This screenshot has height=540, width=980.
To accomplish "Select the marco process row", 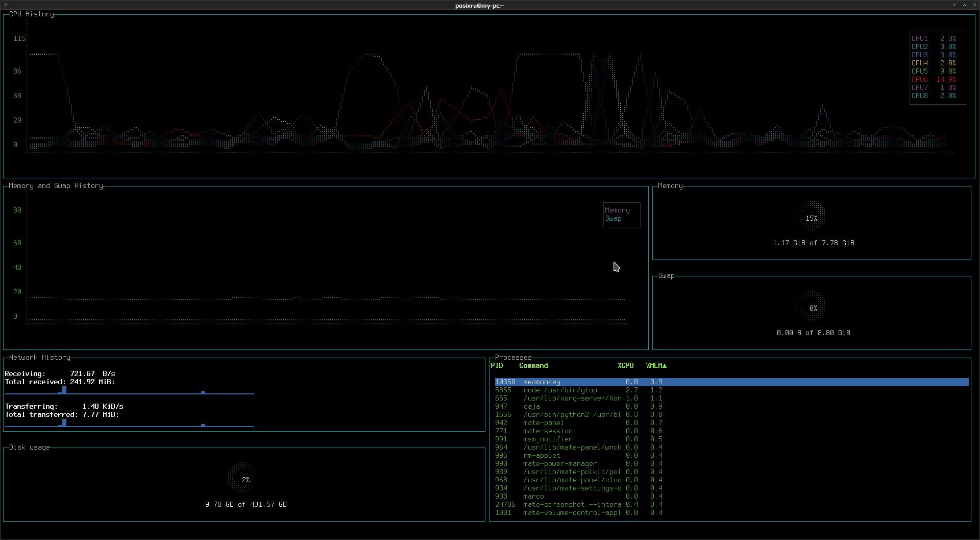I will pyautogui.click(x=731, y=497).
